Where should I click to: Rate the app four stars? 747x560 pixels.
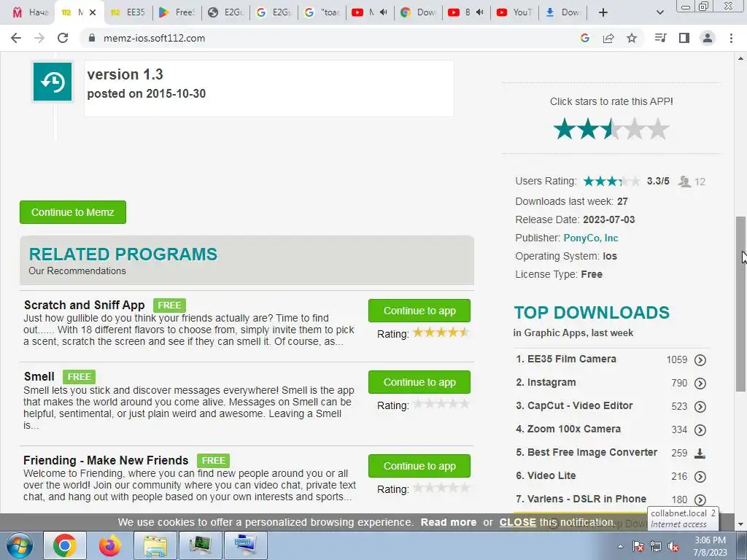point(635,130)
